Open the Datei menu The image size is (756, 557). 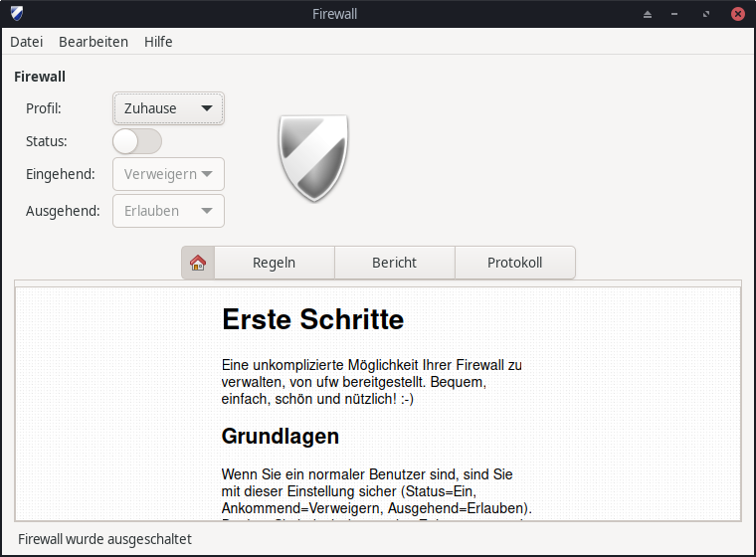27,42
